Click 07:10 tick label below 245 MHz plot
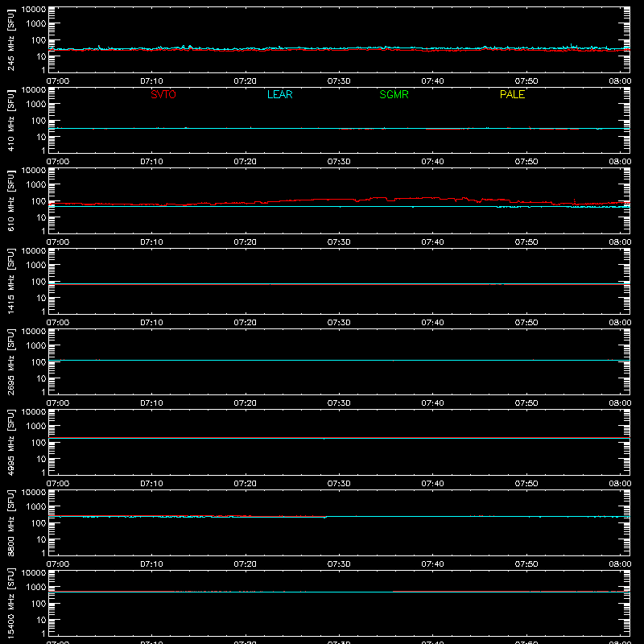The width and height of the screenshot is (644, 644). [151, 81]
